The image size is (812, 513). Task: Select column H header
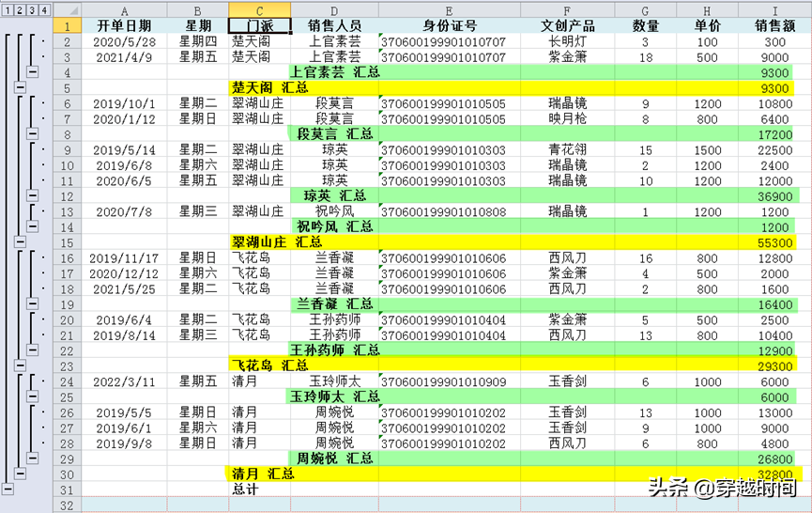tap(707, 9)
